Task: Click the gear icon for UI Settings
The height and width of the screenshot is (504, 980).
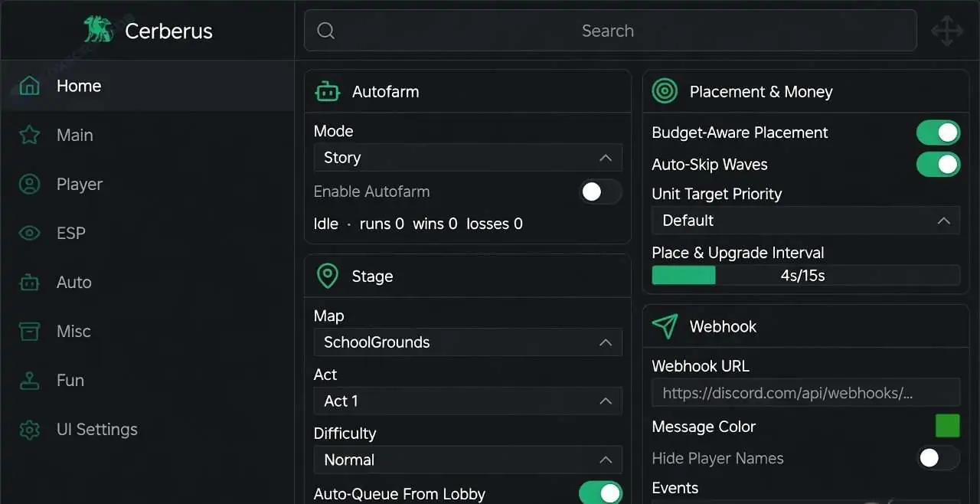Action: pyautogui.click(x=29, y=429)
